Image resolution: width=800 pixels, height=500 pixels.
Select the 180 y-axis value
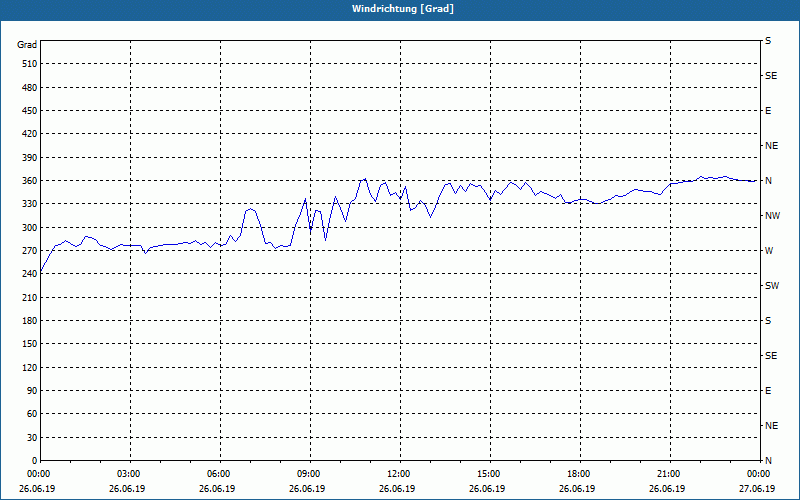(x=30, y=321)
